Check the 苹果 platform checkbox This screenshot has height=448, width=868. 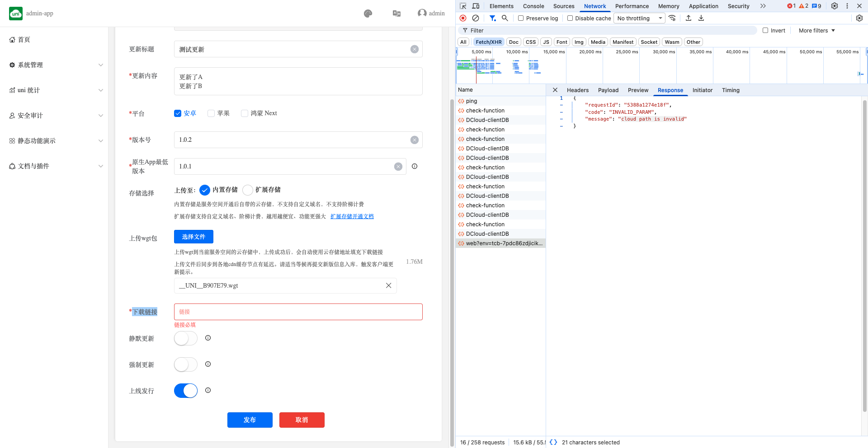click(x=211, y=113)
